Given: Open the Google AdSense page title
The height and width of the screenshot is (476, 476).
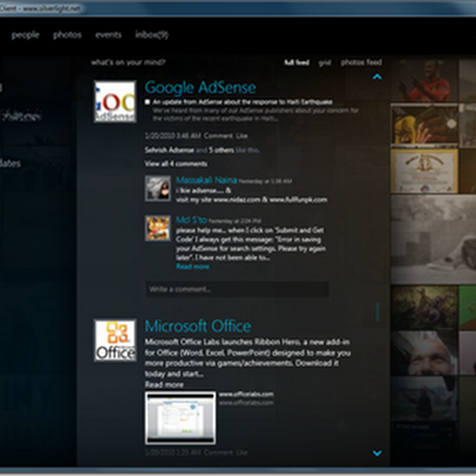Looking at the screenshot, I should 201,87.
